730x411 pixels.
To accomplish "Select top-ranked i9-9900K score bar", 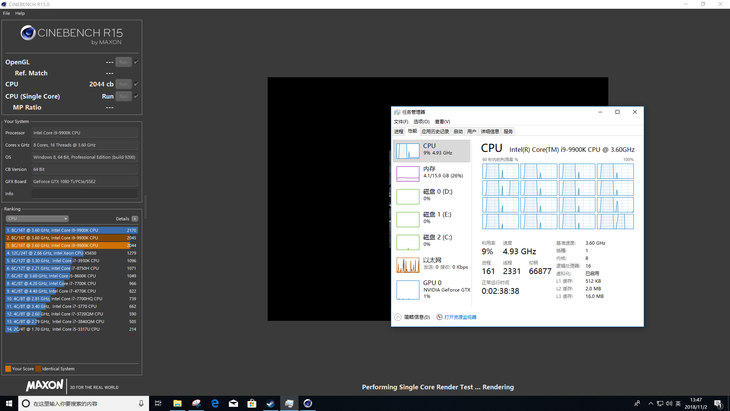I will [x=72, y=230].
